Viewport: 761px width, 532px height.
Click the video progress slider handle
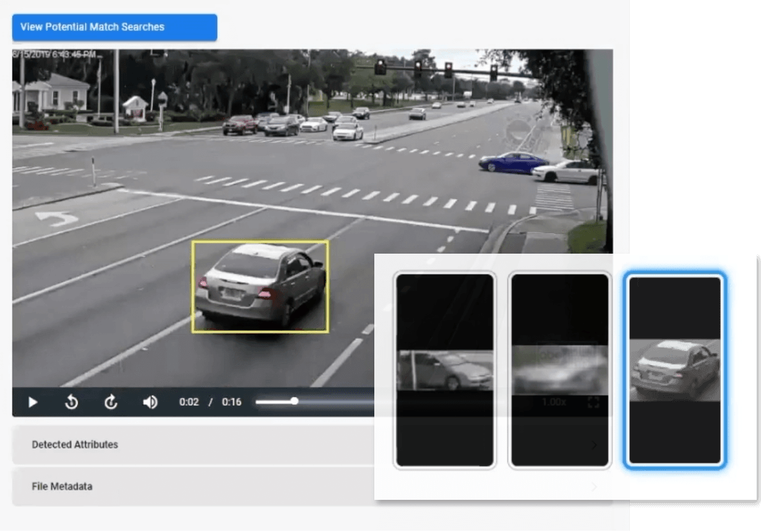coord(295,401)
